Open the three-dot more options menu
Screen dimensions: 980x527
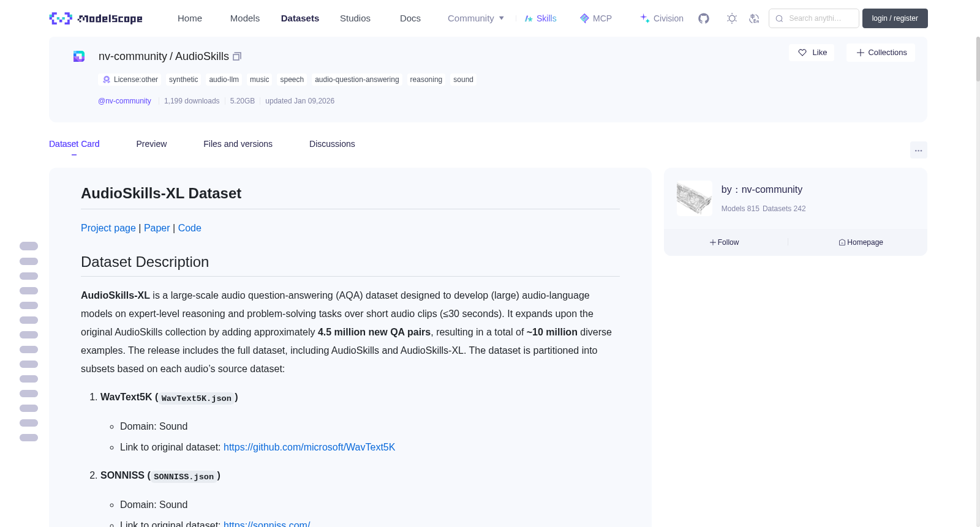tap(919, 150)
